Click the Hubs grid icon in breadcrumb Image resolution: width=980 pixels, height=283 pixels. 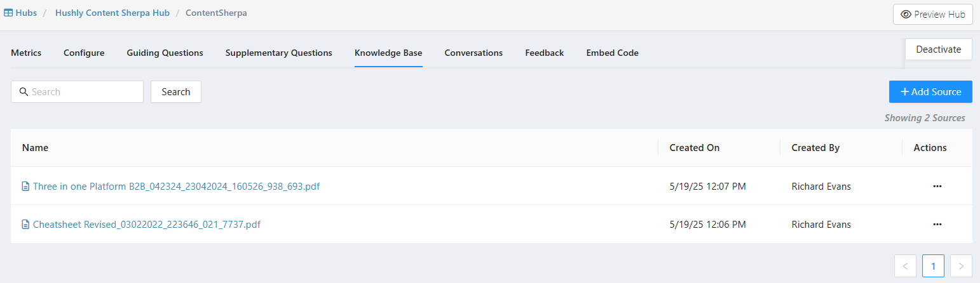8,13
